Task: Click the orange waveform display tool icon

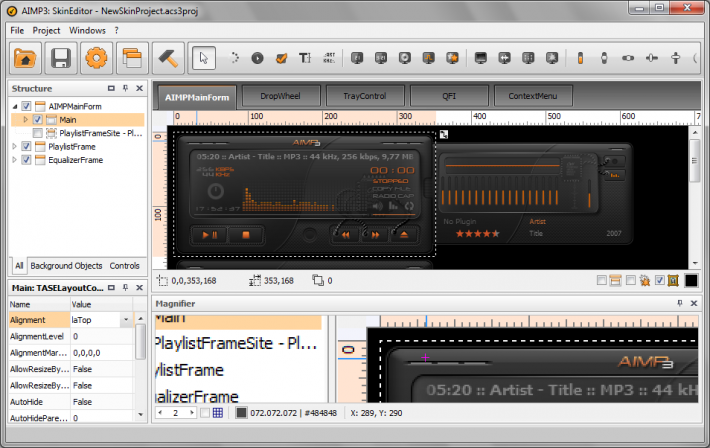Action: 428,58
